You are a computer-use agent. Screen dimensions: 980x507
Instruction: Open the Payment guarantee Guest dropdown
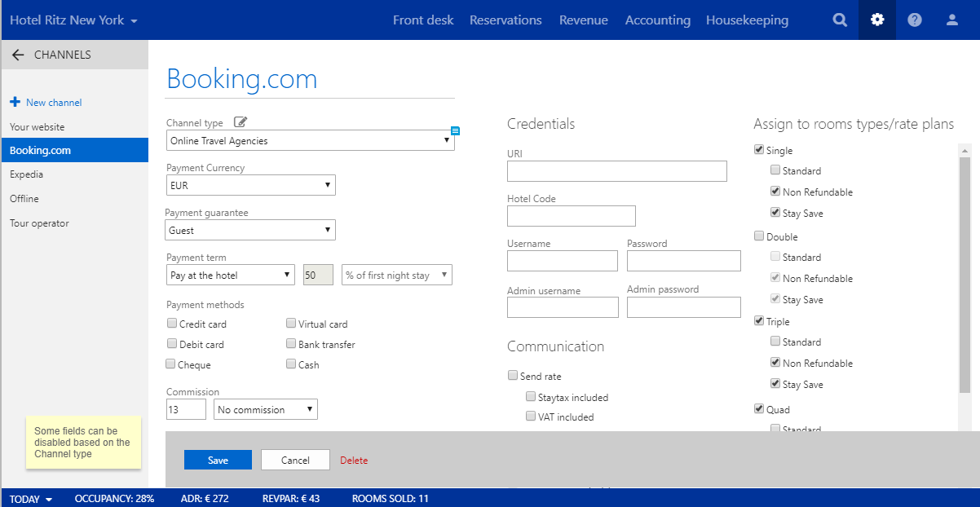click(x=250, y=230)
